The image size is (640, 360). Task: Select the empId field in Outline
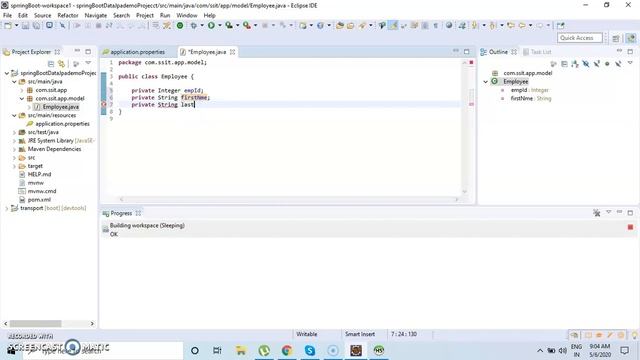[529, 90]
